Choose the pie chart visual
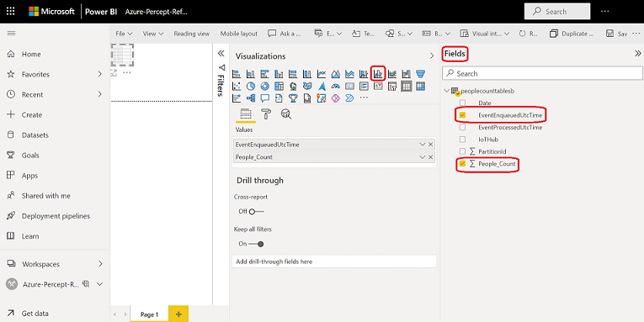Viewport: 644px width, 322px height. click(251, 86)
